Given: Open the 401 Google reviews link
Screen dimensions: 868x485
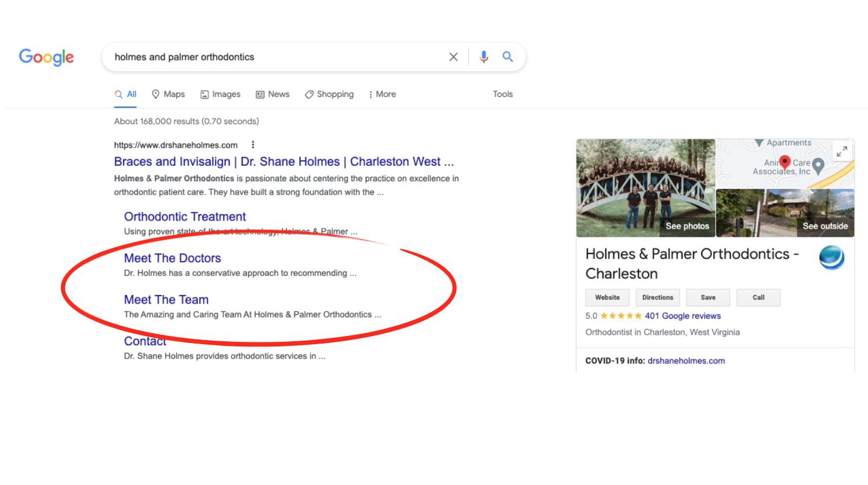Looking at the screenshot, I should click(x=683, y=316).
